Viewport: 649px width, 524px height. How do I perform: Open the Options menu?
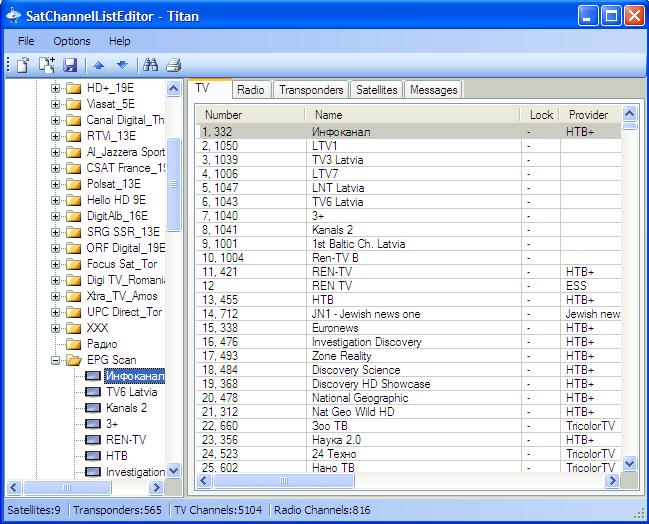(72, 41)
